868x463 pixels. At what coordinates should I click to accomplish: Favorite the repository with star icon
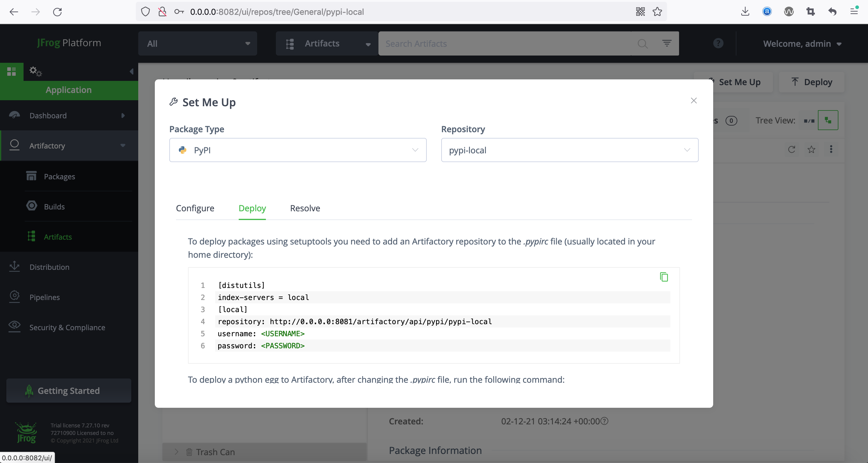pyautogui.click(x=811, y=149)
